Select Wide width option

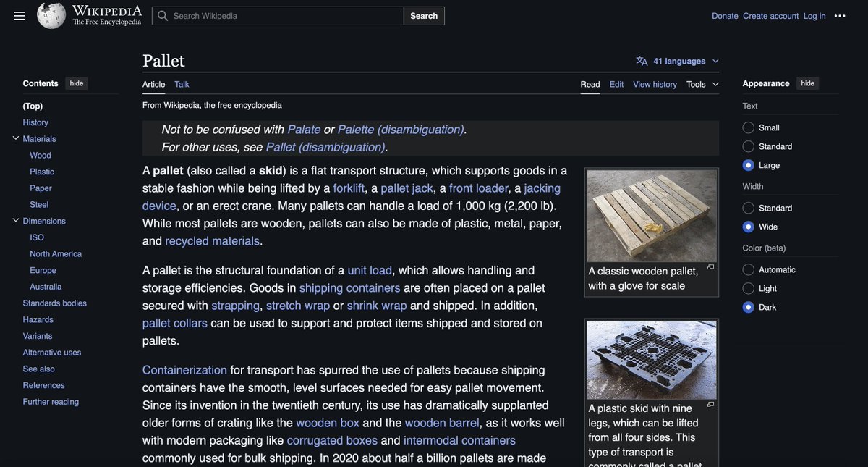[749, 227]
